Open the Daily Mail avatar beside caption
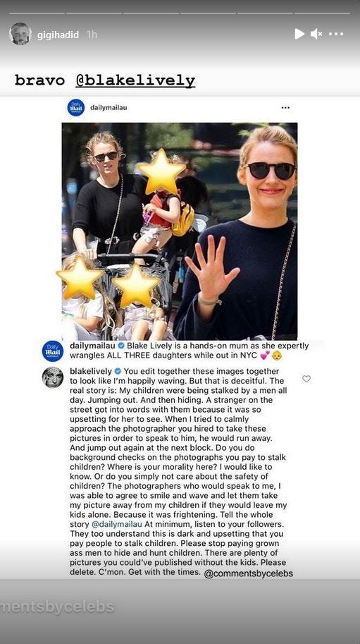Viewport: 360px width, 644px height. coord(53,351)
